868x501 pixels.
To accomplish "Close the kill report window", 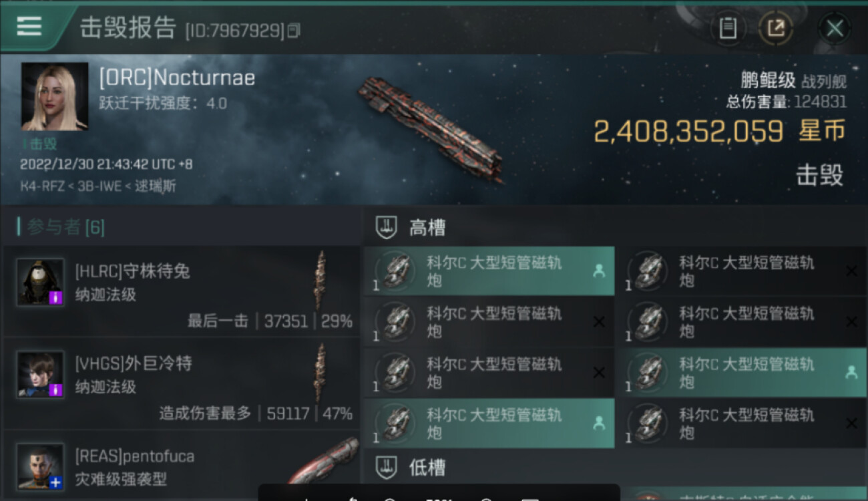I will 835,28.
